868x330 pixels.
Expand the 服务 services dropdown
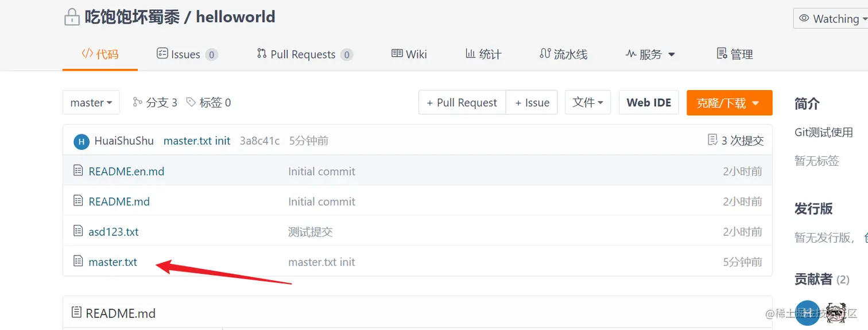[650, 55]
